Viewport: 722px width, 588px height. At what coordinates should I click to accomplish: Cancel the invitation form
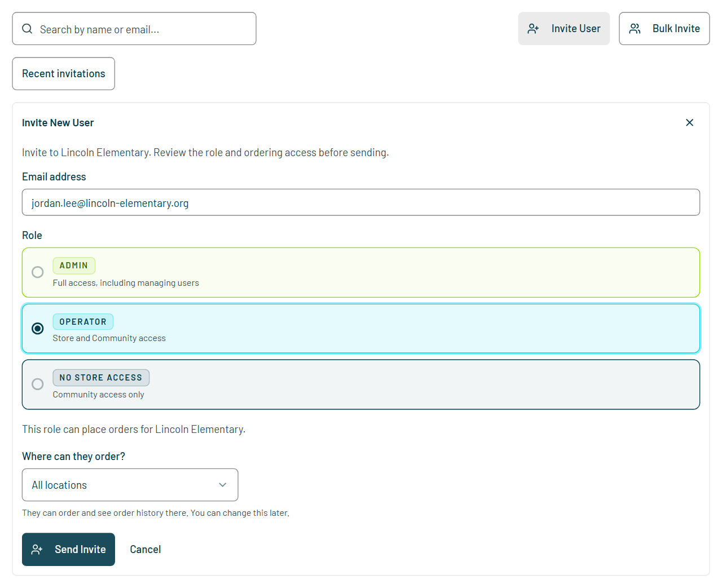point(146,549)
